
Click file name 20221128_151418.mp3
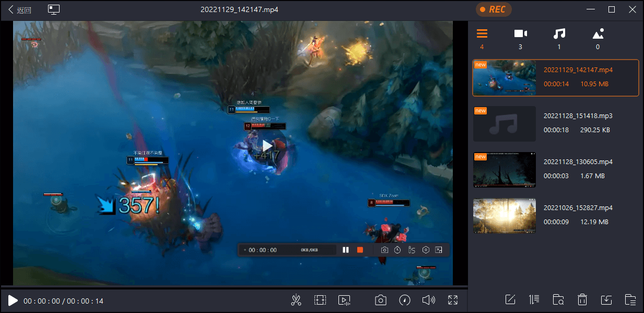tap(578, 115)
